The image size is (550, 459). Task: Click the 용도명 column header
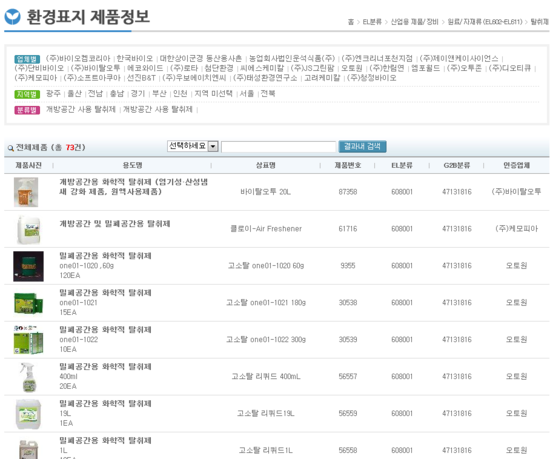[x=132, y=166]
